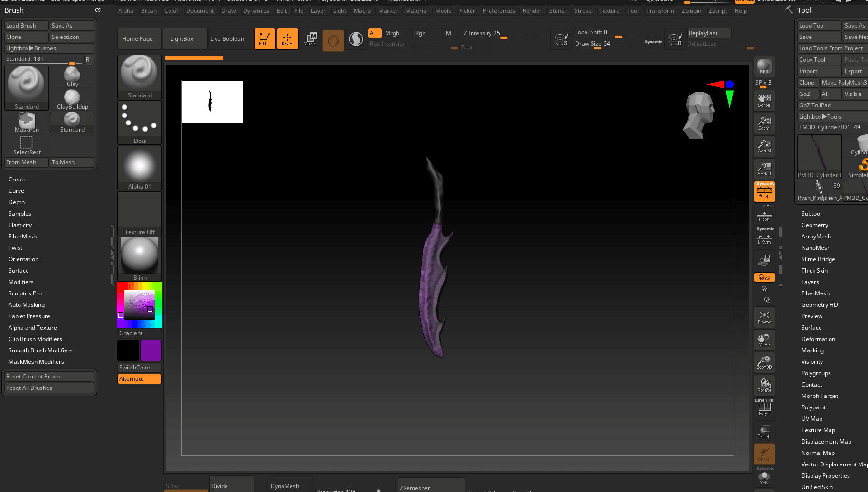This screenshot has height=492, width=868.
Task: Click the camera head orientation gizmo
Action: click(698, 115)
